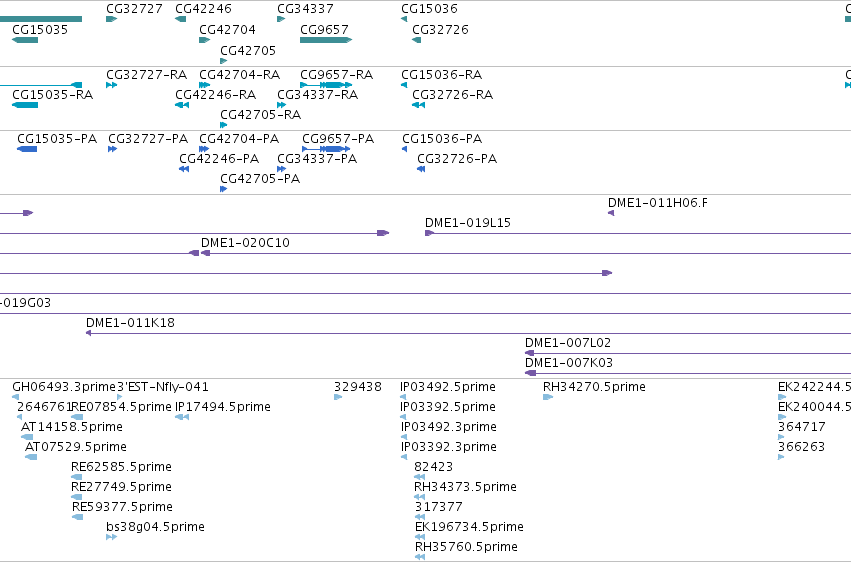
Task: Click the DME1-019L15 clone start arrow
Action: coord(429,233)
